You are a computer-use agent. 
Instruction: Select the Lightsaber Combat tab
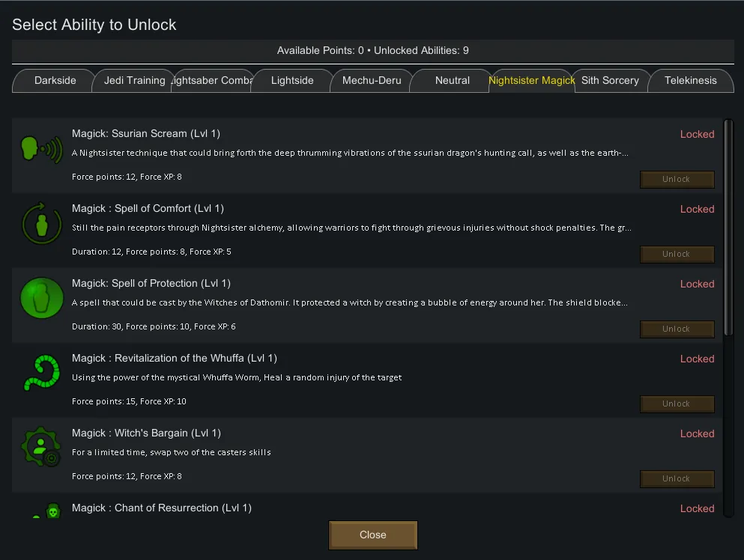tap(213, 81)
